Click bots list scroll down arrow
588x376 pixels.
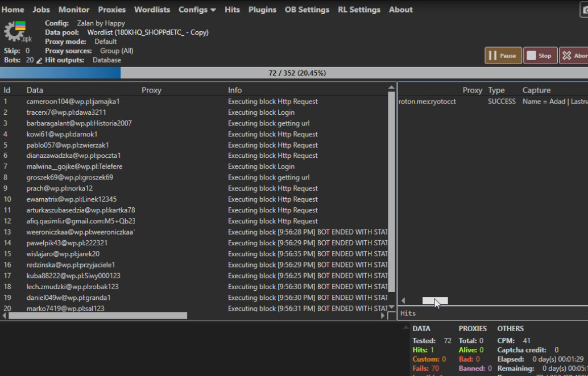pyautogui.click(x=391, y=307)
